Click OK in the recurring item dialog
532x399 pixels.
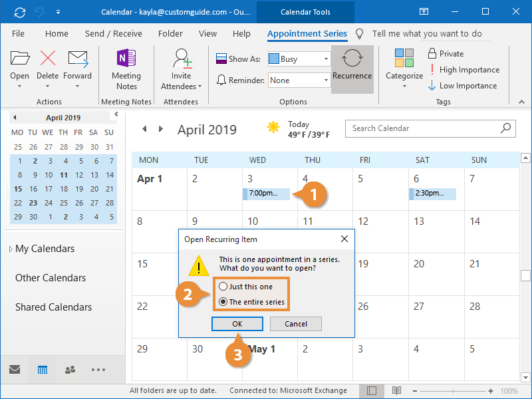(237, 324)
